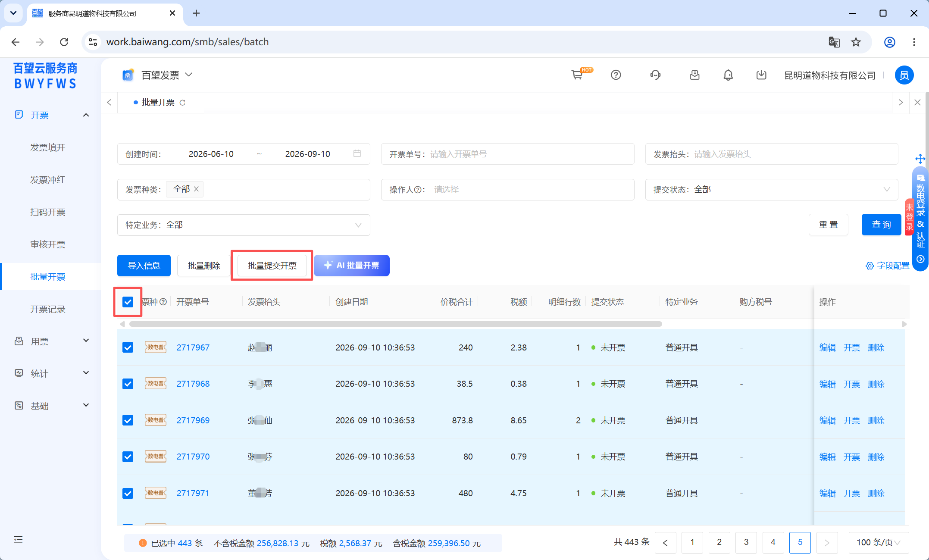
Task: Open browser profile icon
Action: tap(889, 42)
